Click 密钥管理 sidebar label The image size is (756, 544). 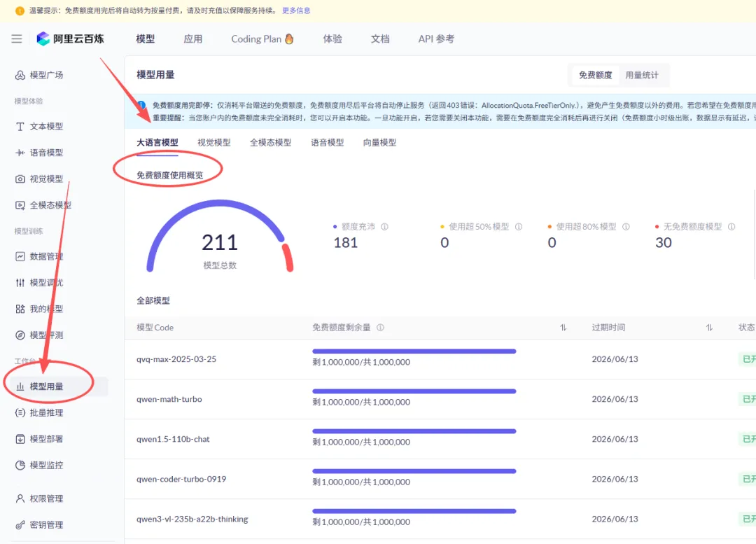(x=46, y=524)
